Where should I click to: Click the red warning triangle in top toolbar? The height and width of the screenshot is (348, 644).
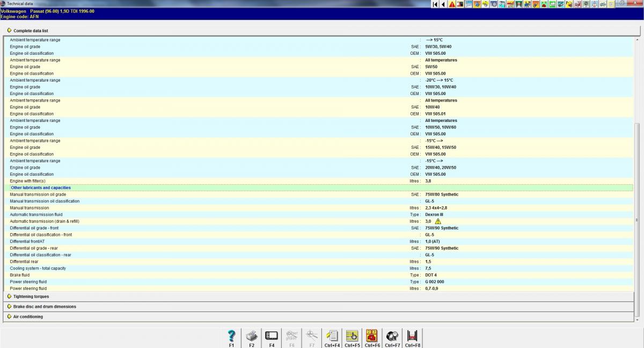click(x=452, y=4)
